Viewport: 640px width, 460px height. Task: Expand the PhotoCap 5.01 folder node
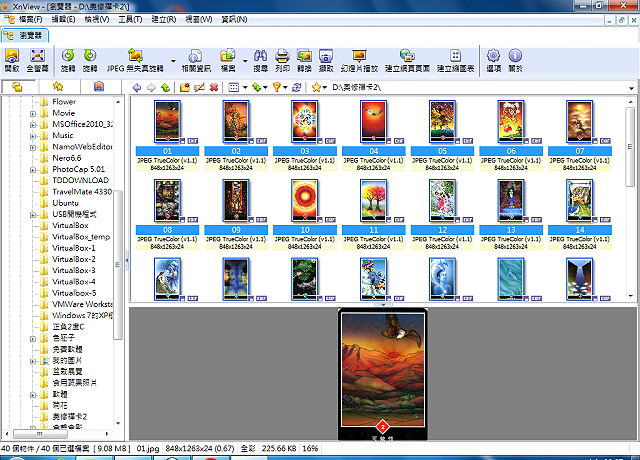pyautogui.click(x=33, y=170)
